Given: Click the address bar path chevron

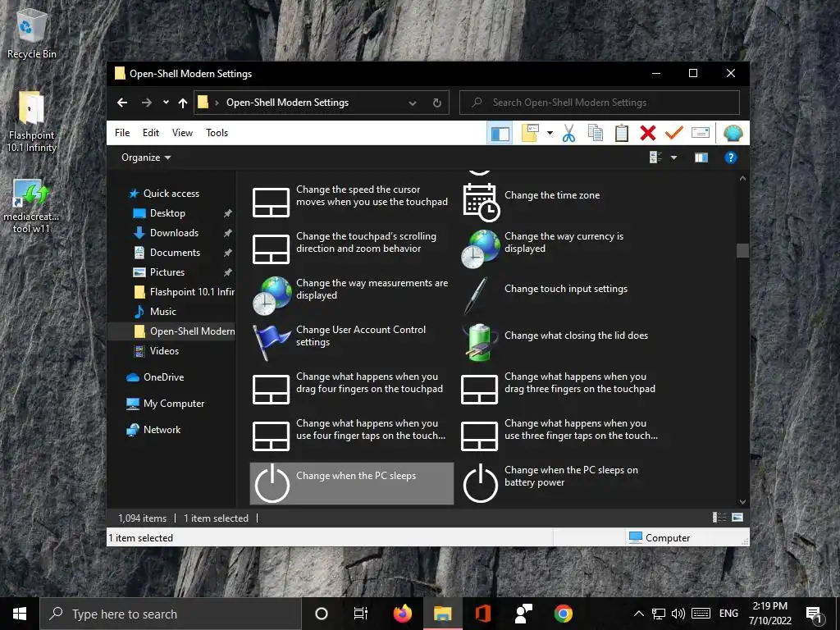Looking at the screenshot, I should (217, 103).
